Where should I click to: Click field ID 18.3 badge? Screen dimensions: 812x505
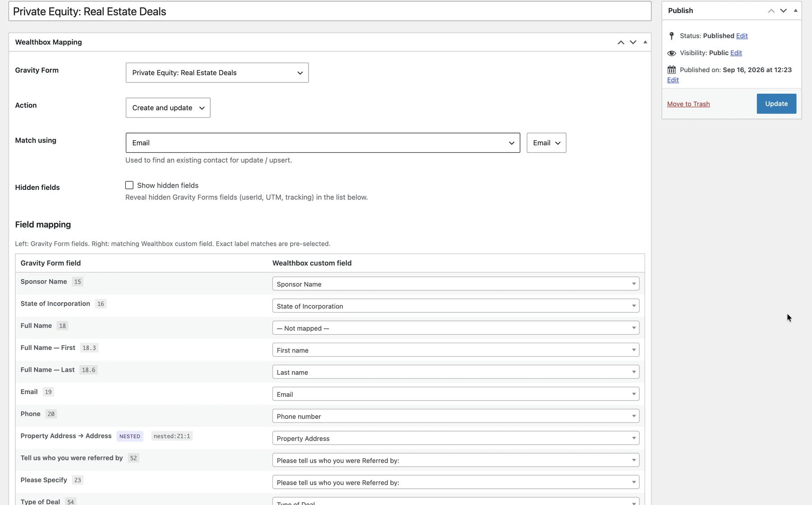pos(89,348)
